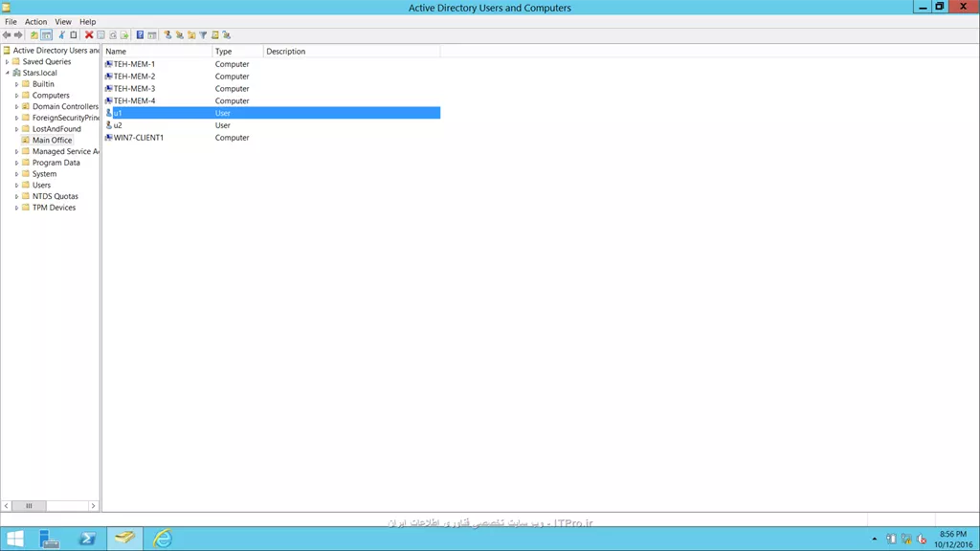This screenshot has height=551, width=980.
Task: Expand the LostAndFound node arrow
Action: [17, 129]
